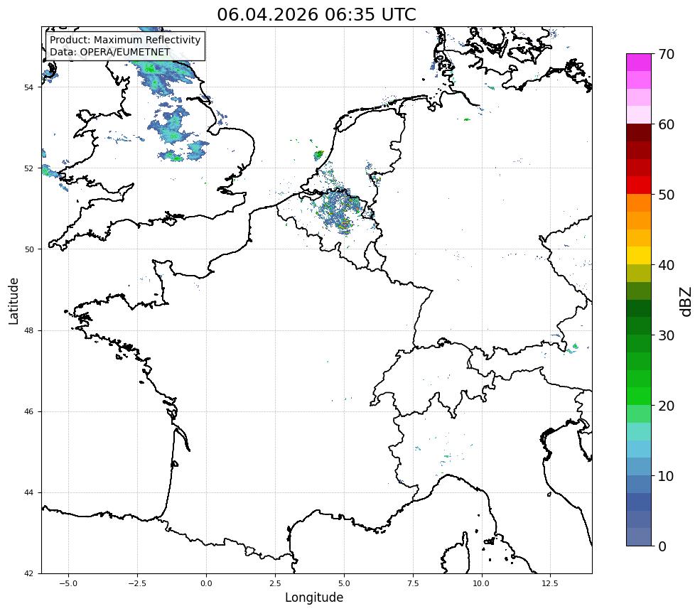Click the "Longitude" axis label
Screen dimensions: 700x611
314,598
